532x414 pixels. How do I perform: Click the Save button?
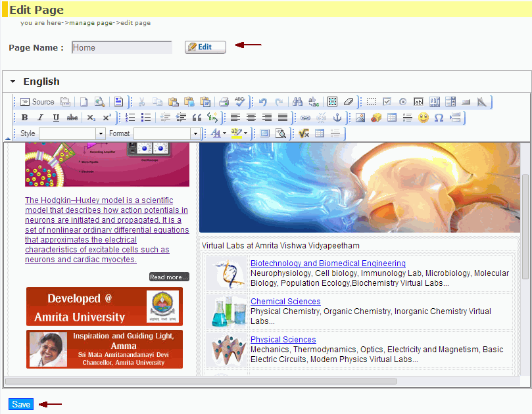(21, 404)
